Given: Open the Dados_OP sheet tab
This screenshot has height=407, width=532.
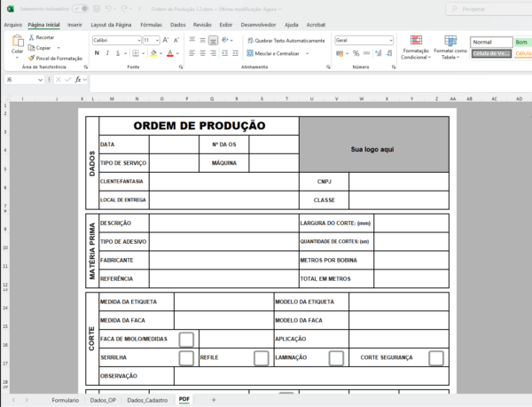Looking at the screenshot, I should pyautogui.click(x=103, y=400).
